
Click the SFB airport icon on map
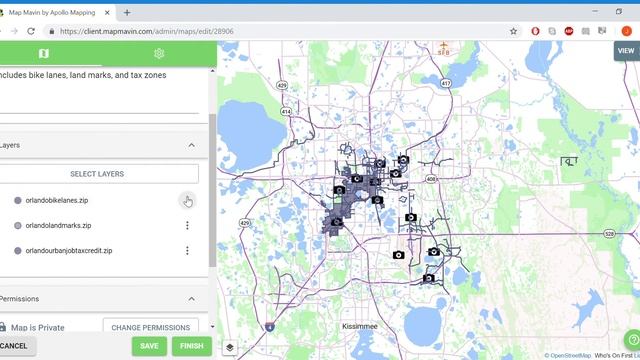(x=444, y=48)
